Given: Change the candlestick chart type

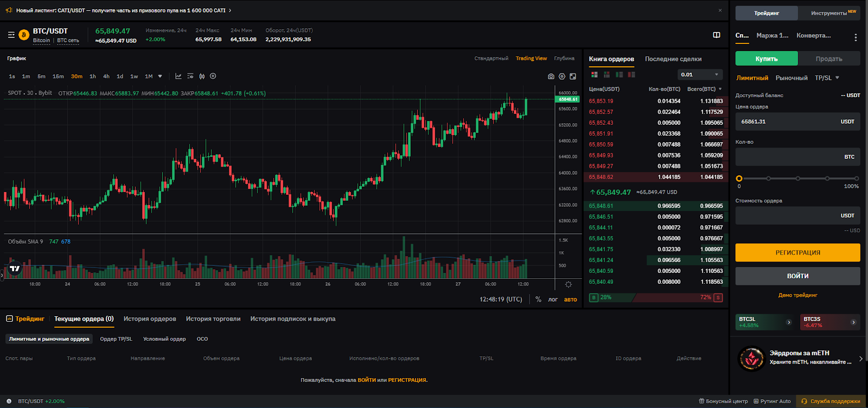Looking at the screenshot, I should point(202,76).
